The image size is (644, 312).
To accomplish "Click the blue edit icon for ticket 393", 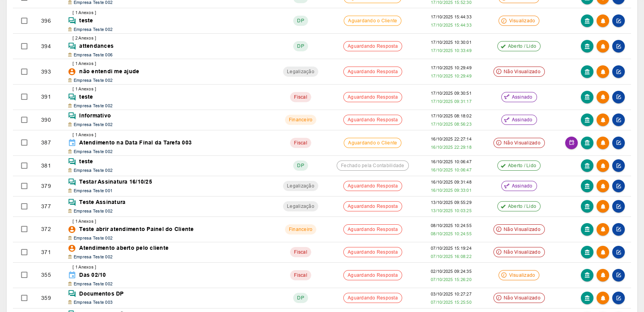I will coord(619,72).
